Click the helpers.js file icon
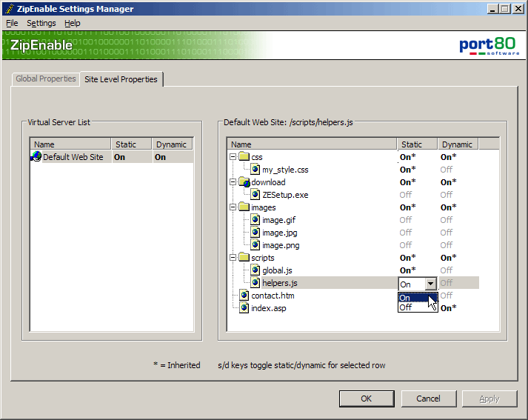528x420 pixels. 255,282
